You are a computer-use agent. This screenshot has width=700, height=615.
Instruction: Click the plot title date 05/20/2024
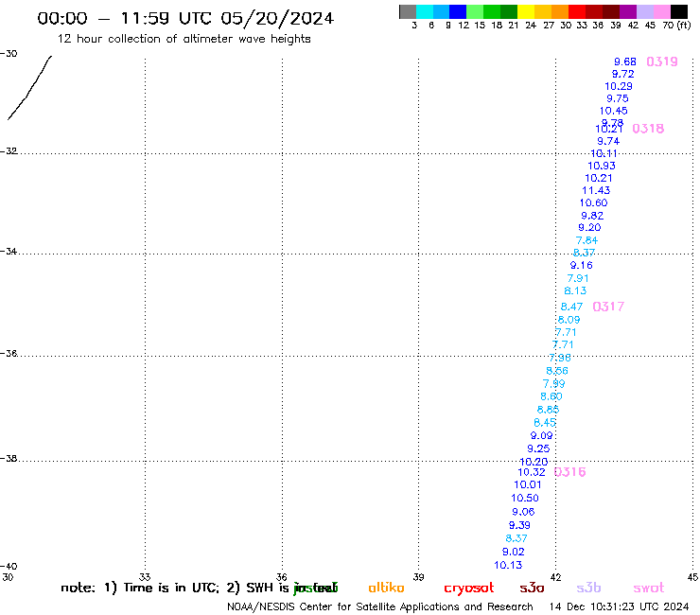click(277, 18)
